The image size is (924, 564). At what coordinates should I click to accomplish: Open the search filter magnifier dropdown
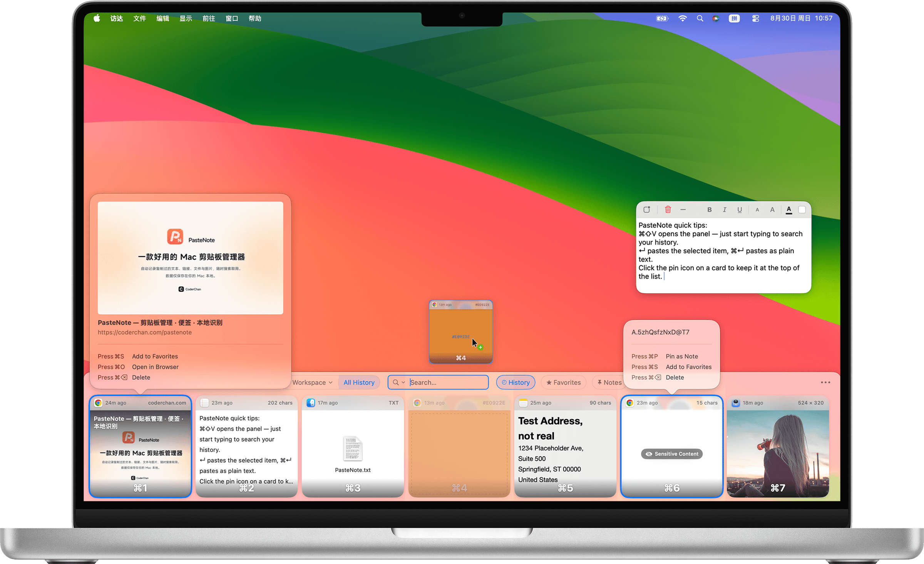coord(398,382)
